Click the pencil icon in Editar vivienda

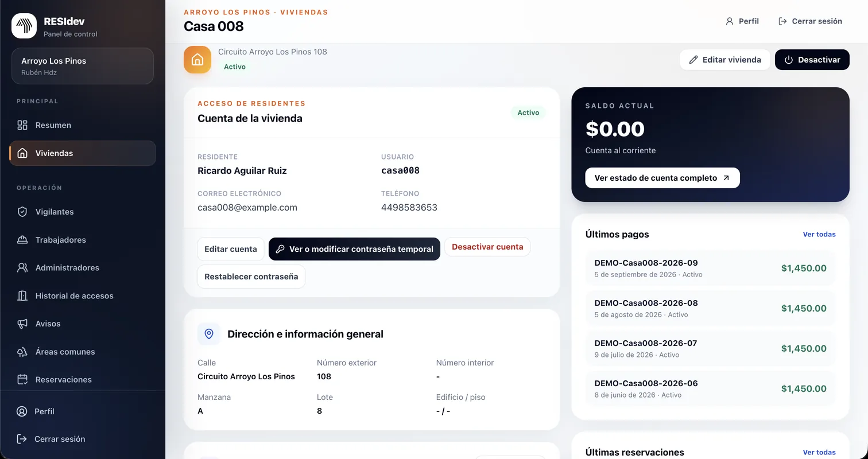click(693, 60)
